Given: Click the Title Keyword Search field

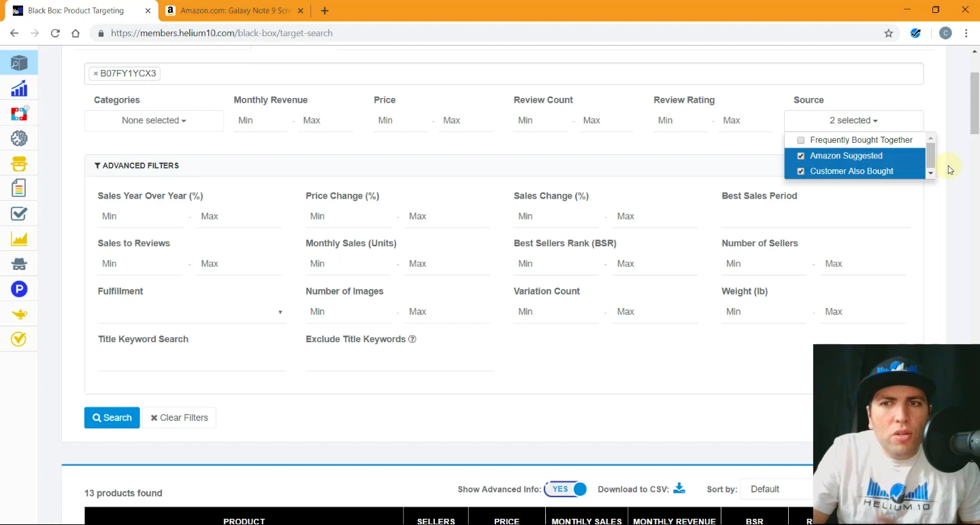Looking at the screenshot, I should point(192,360).
